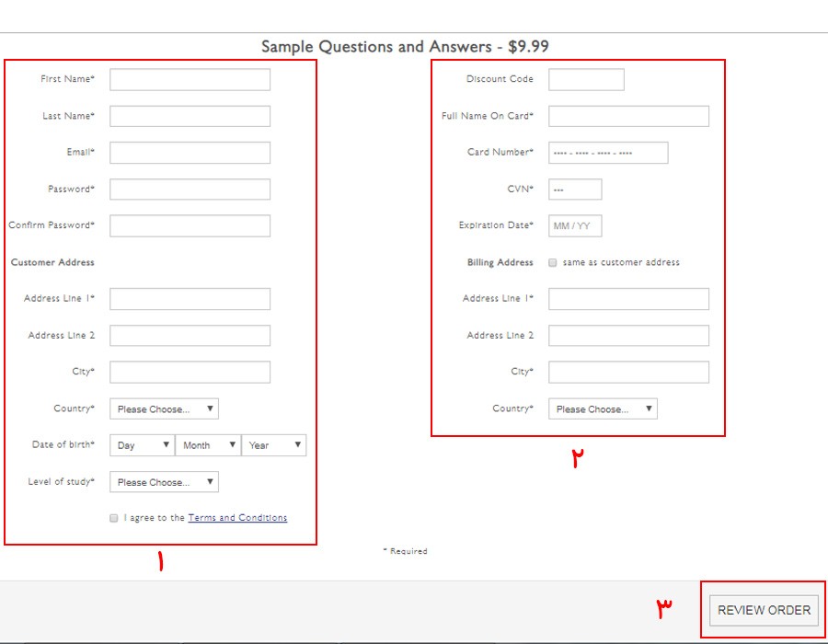Image resolution: width=828 pixels, height=644 pixels.
Task: Expand the Day of birth dropdown
Action: click(x=142, y=445)
